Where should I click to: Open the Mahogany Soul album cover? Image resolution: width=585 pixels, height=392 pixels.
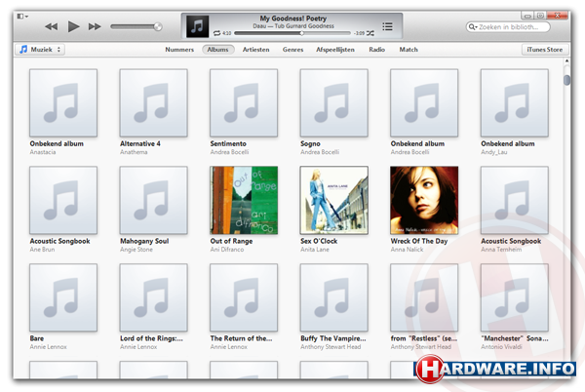154,200
